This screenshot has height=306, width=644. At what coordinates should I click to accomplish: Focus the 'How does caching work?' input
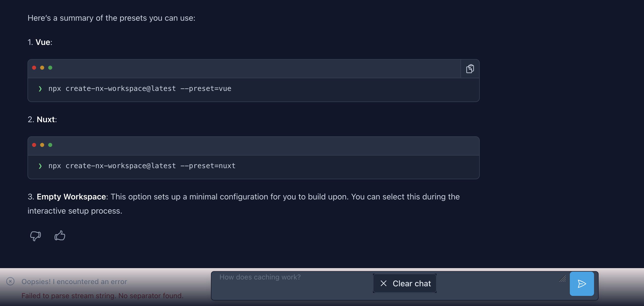290,285
